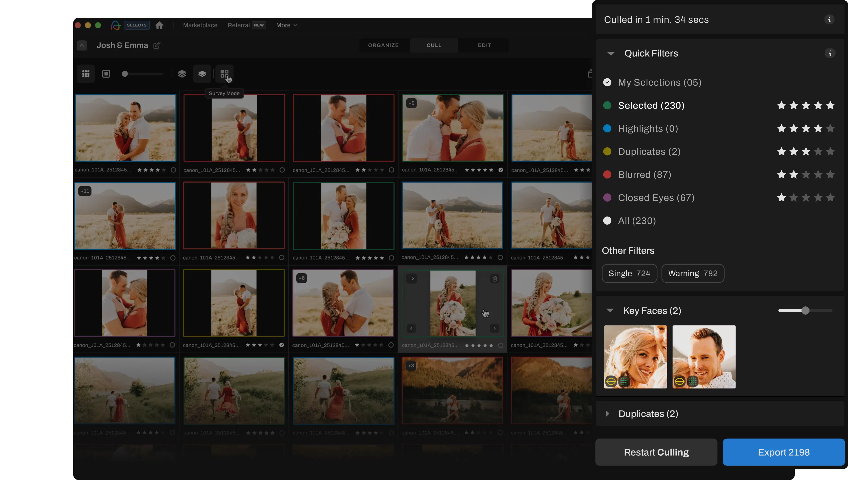Go to the Home icon
The height and width of the screenshot is (480, 868).
tap(159, 25)
